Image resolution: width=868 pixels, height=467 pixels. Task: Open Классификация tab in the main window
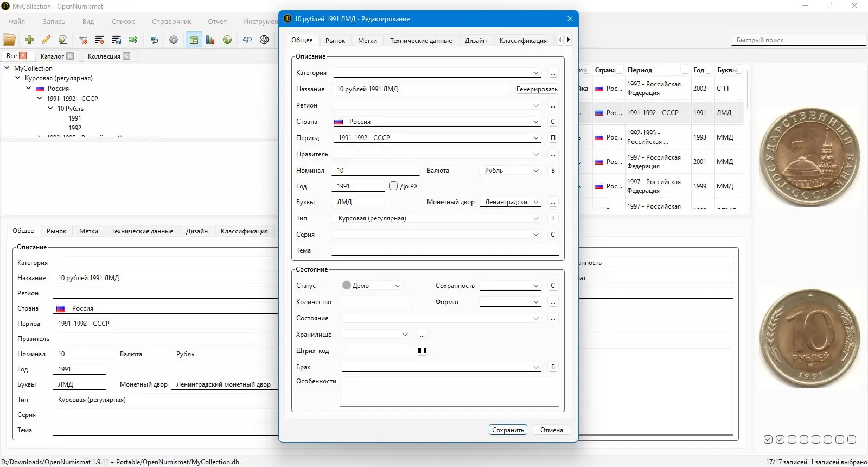(244, 231)
